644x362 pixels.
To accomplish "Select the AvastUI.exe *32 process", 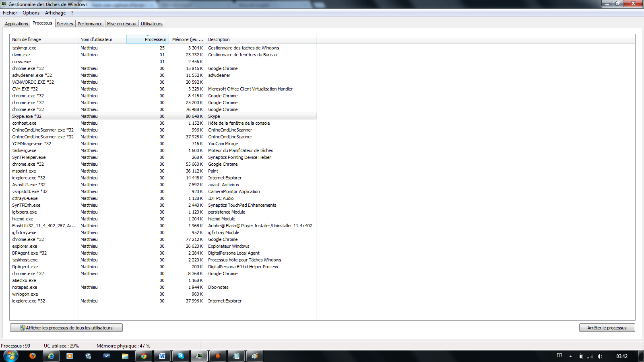I will click(x=163, y=185).
